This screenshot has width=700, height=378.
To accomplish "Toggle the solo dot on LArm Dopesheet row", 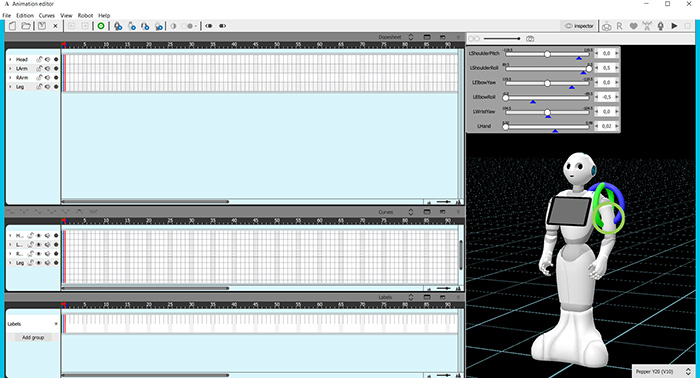I will coord(56,68).
